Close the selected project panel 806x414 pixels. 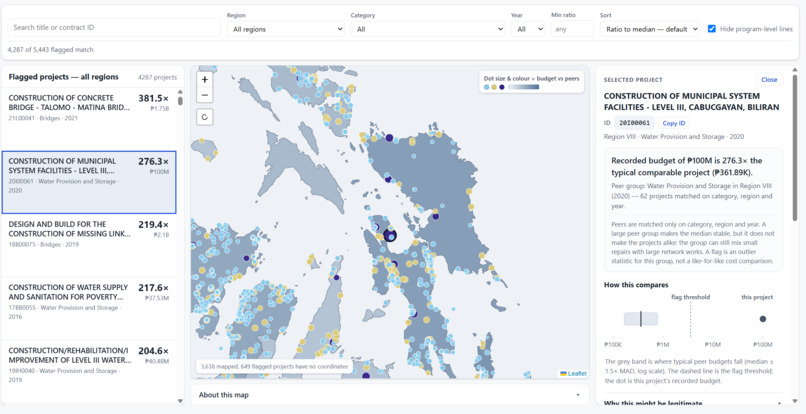769,79
